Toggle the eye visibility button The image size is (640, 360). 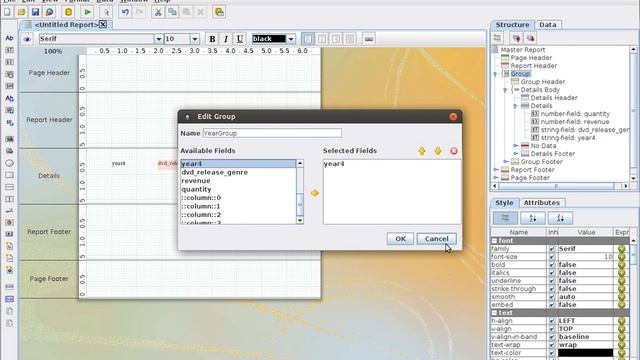tap(27, 39)
